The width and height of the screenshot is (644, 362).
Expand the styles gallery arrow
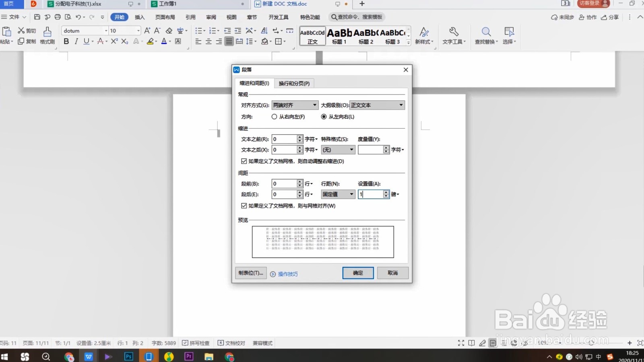tap(409, 42)
